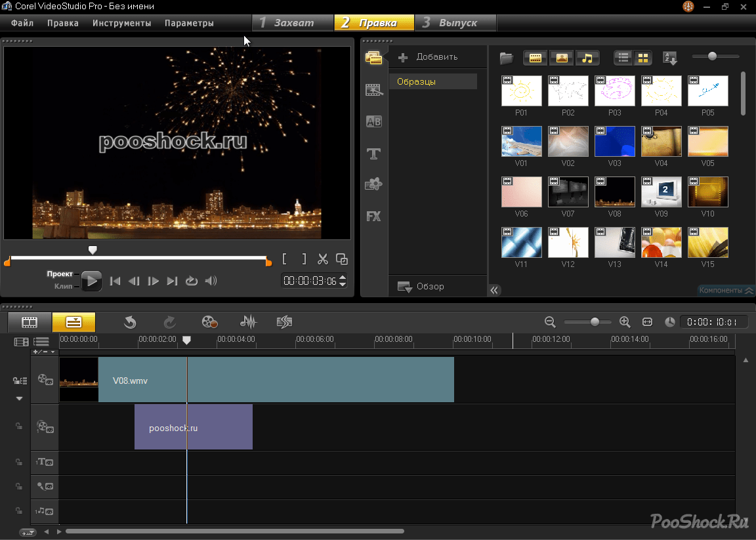
Task: Open the Инструменты menu
Action: [121, 22]
